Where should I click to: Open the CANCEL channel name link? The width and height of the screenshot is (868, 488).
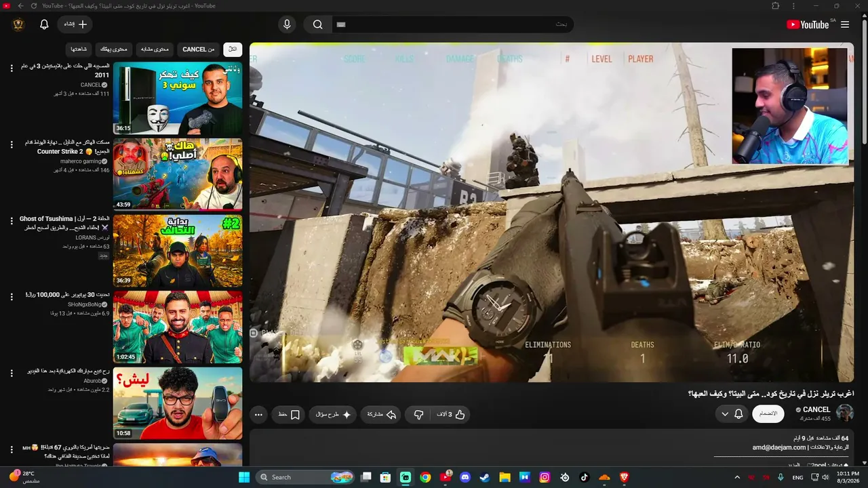tap(816, 409)
